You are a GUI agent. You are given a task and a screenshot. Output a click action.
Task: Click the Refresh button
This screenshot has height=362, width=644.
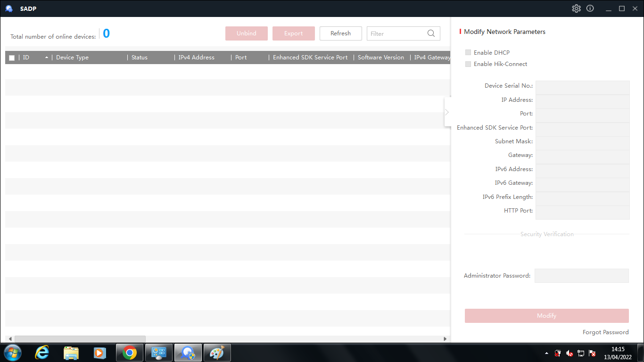coord(340,33)
